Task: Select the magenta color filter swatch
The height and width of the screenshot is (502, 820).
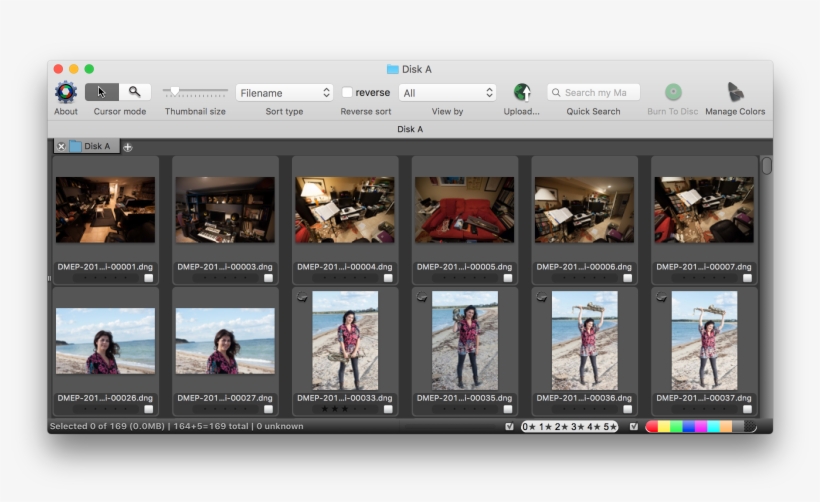Action: point(701,427)
